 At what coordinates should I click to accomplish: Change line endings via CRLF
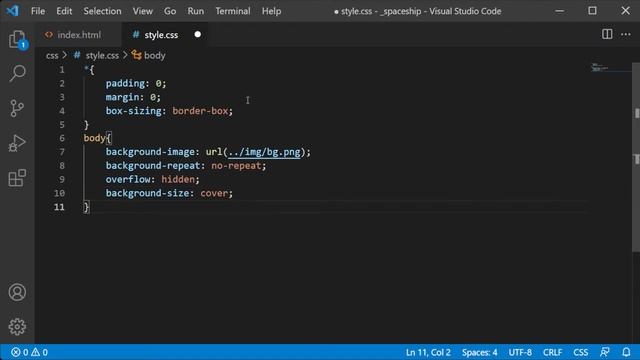[x=552, y=352]
